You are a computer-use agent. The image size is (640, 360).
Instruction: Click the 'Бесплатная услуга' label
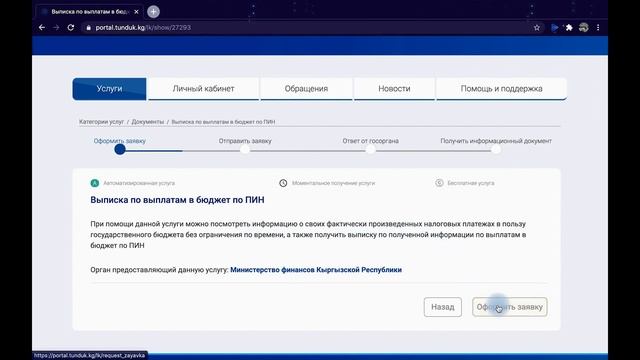tap(471, 183)
